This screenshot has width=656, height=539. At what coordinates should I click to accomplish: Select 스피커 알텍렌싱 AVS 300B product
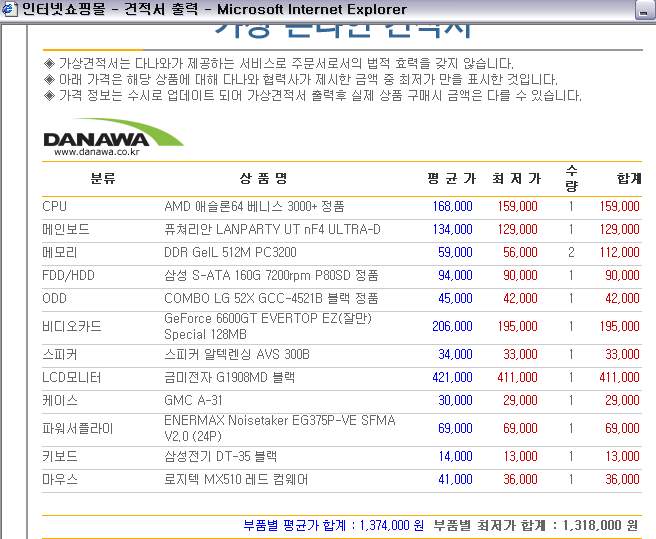click(237, 354)
